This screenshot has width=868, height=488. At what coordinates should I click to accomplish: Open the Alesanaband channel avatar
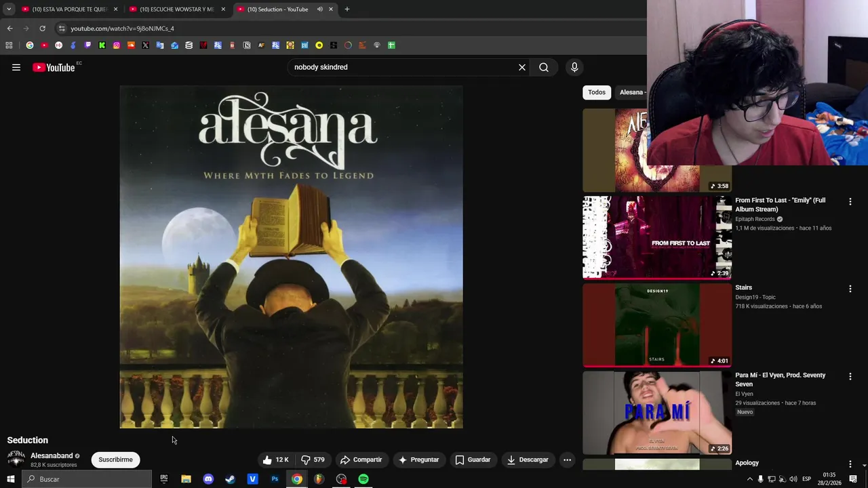[x=16, y=460]
